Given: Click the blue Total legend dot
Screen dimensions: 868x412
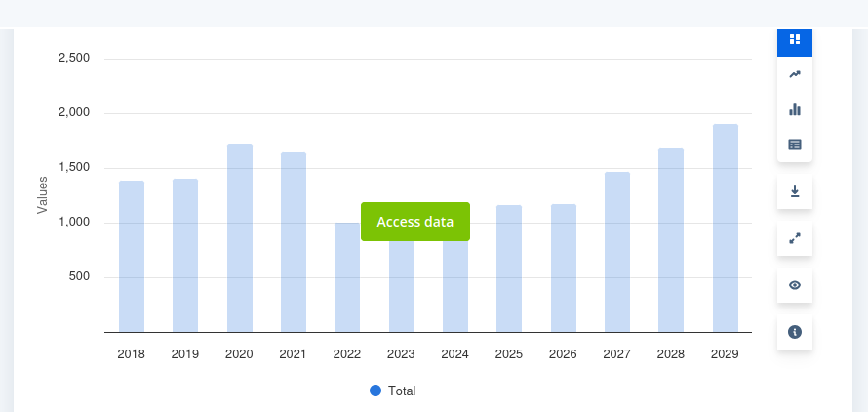Looking at the screenshot, I should point(375,391).
